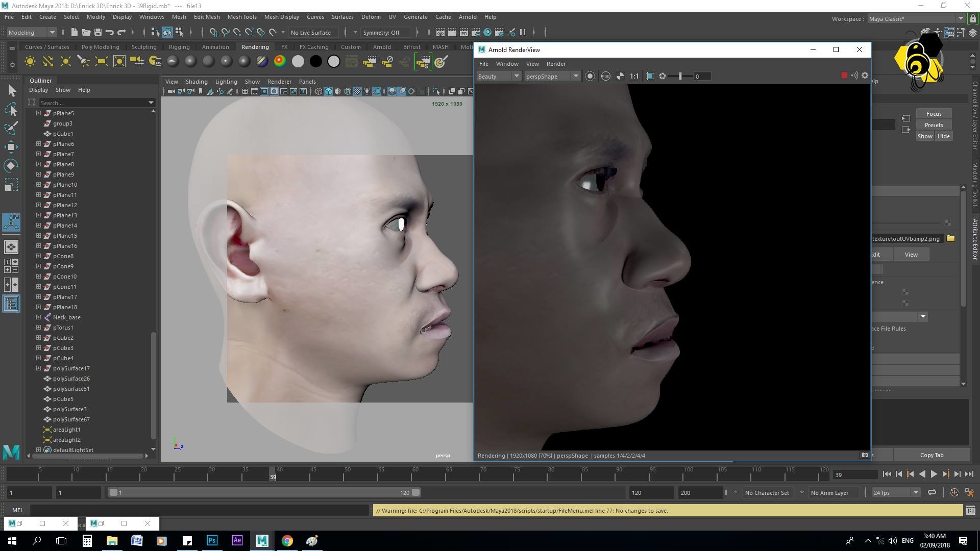Browse texture file with folder icon
Image resolution: width=980 pixels, height=551 pixels.
950,238
